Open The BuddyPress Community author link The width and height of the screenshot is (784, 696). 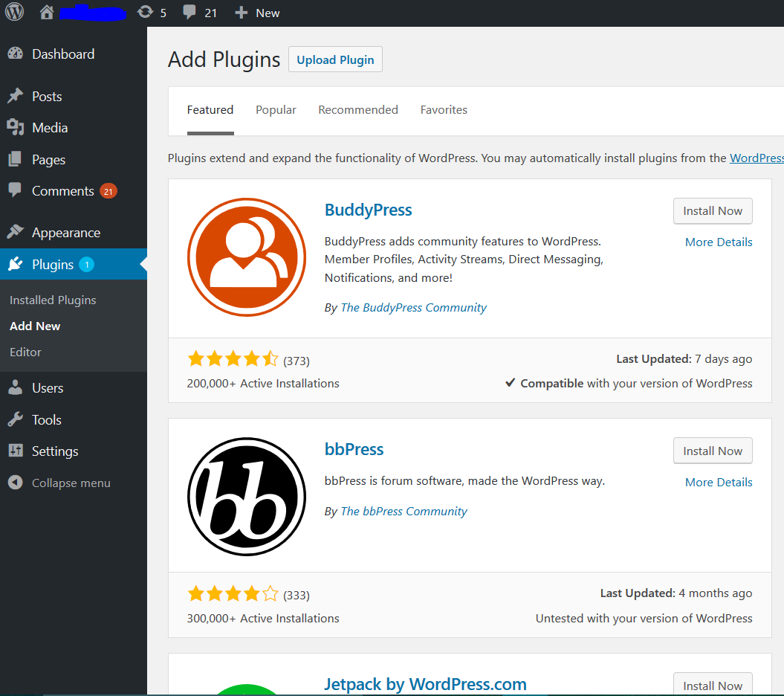(413, 308)
